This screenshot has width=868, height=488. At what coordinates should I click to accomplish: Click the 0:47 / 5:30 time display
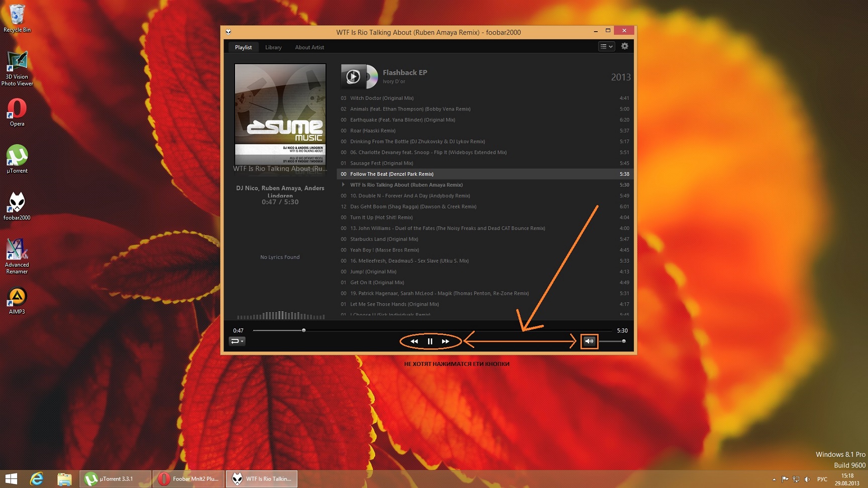[x=280, y=202]
